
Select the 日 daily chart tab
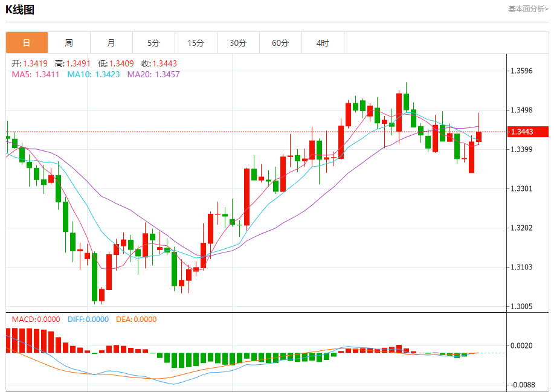pyautogui.click(x=27, y=43)
